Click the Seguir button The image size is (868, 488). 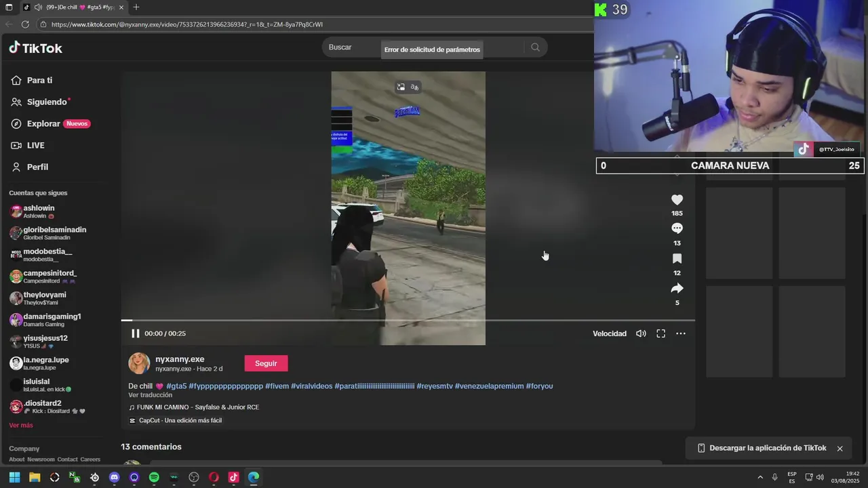pos(266,363)
